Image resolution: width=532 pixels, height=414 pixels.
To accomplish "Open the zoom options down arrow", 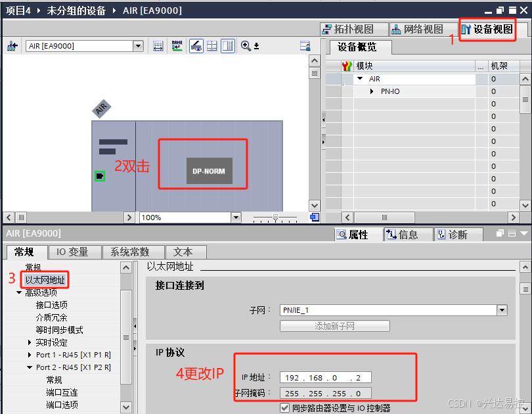I will coord(257,46).
